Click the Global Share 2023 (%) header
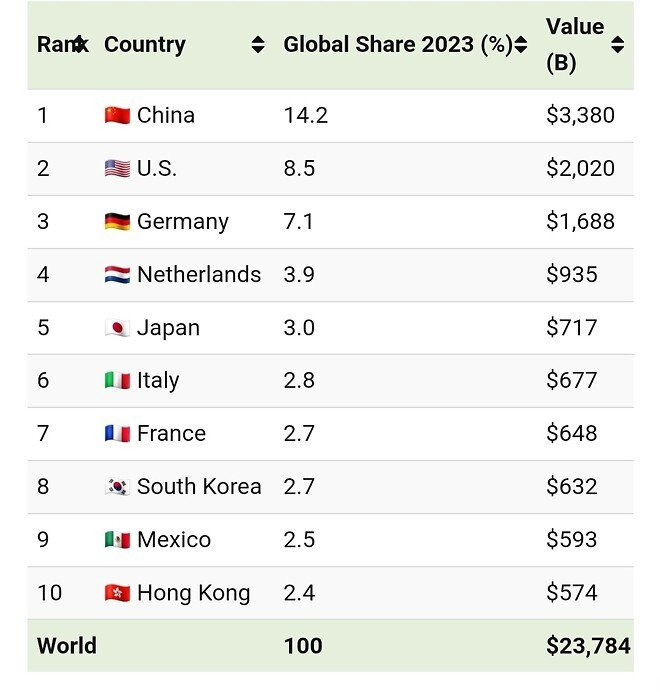 tap(397, 45)
